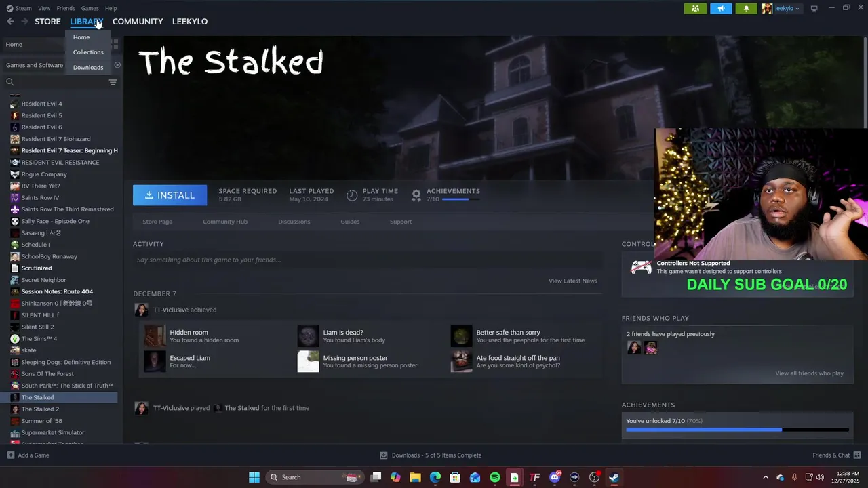Click the play-ready filter icon beside Games and Software
This screenshot has width=868, height=488.
[x=117, y=65]
